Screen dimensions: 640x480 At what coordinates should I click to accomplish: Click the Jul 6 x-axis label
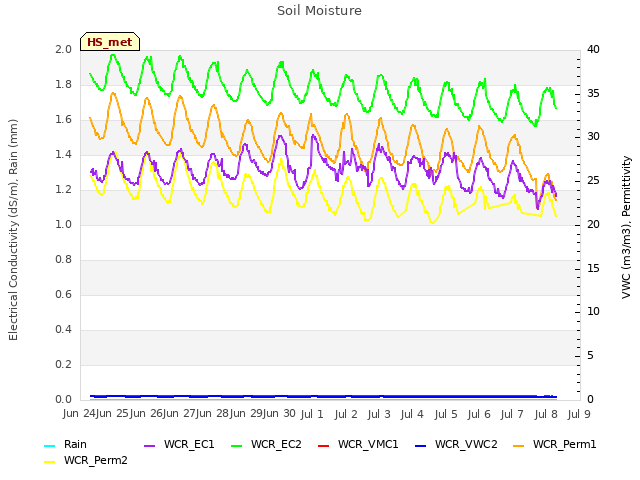coord(479,414)
